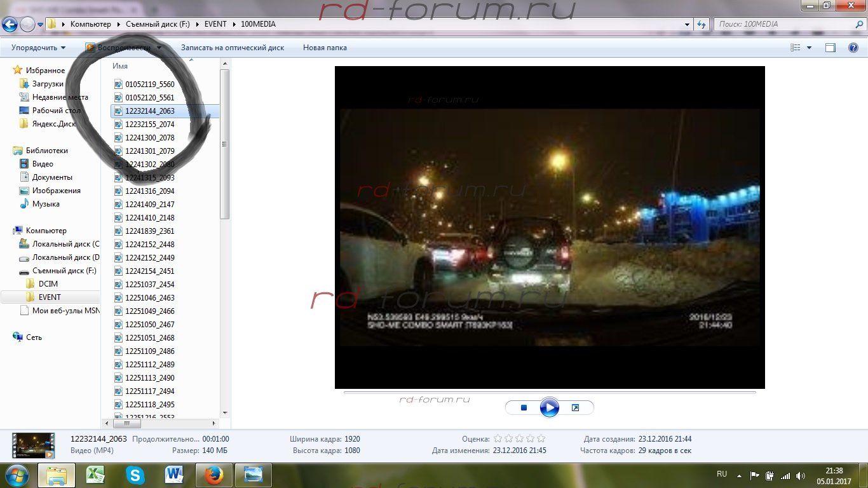Click Записать на оптический диск
Screen dimensions: 868x488
click(233, 48)
